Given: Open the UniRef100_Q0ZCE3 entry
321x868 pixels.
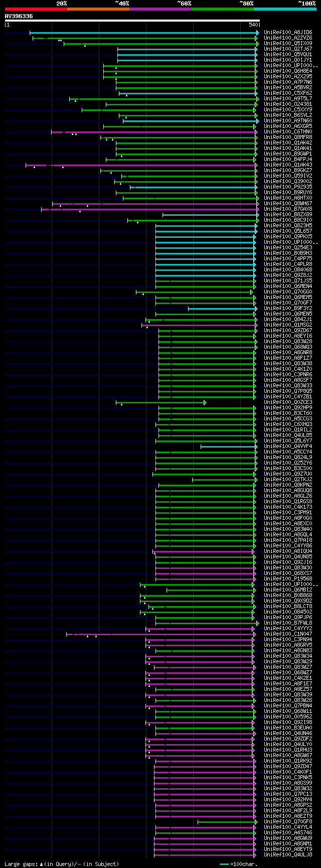Looking at the screenshot, I should (288, 402).
